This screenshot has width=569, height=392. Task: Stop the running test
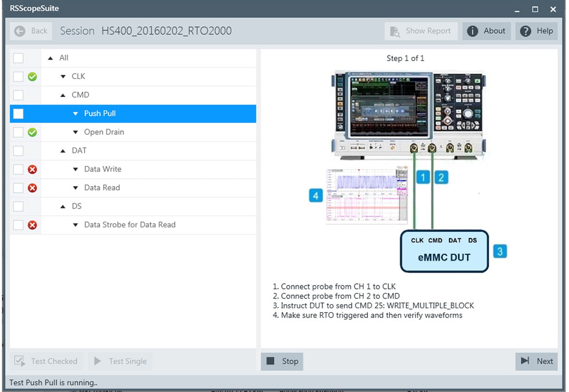click(x=282, y=361)
